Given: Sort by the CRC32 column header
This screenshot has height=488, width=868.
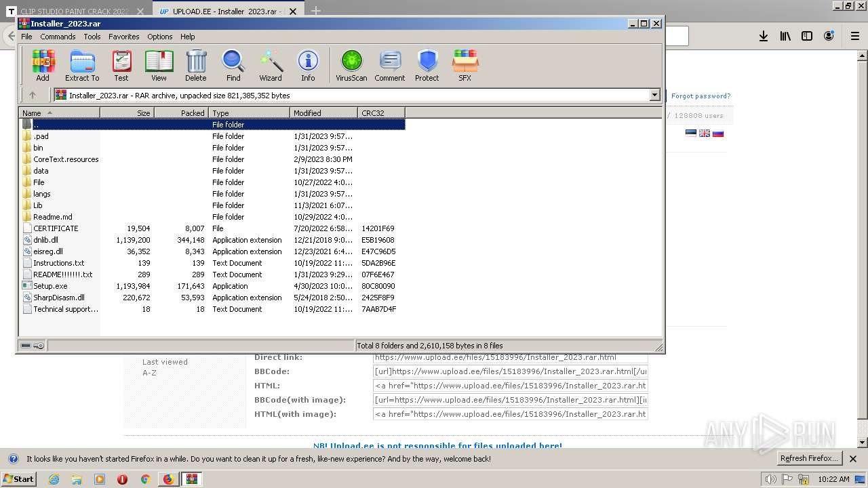Looking at the screenshot, I should [x=381, y=113].
